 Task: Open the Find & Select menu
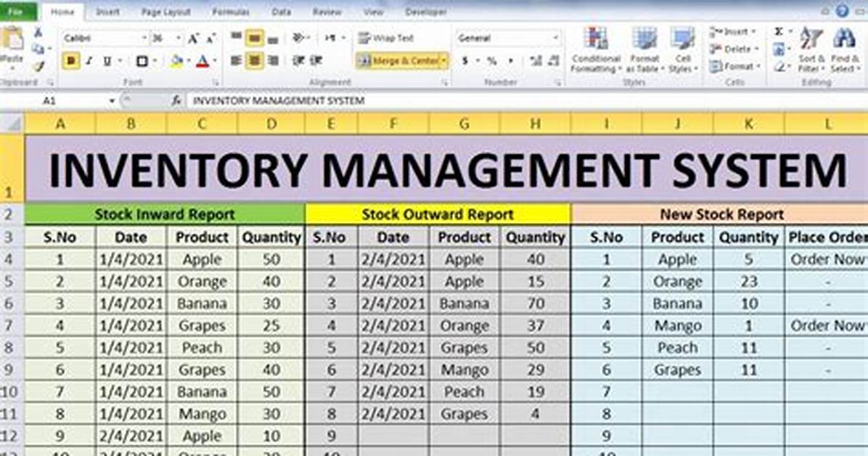843,50
